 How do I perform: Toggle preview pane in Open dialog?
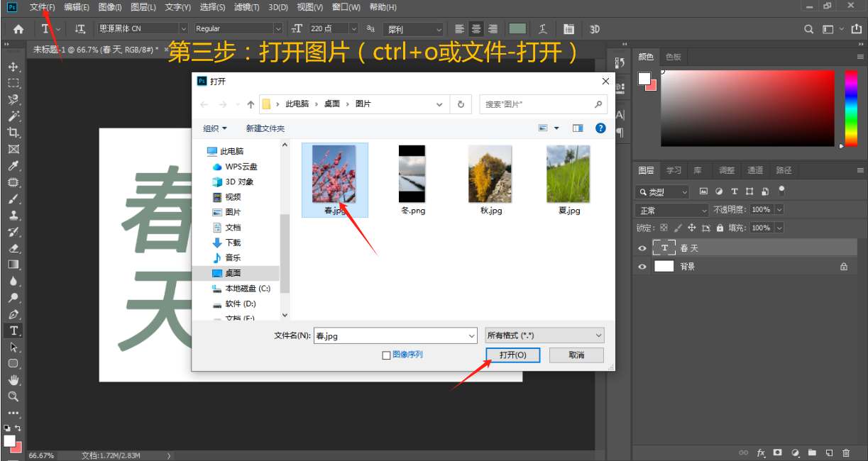tap(578, 128)
